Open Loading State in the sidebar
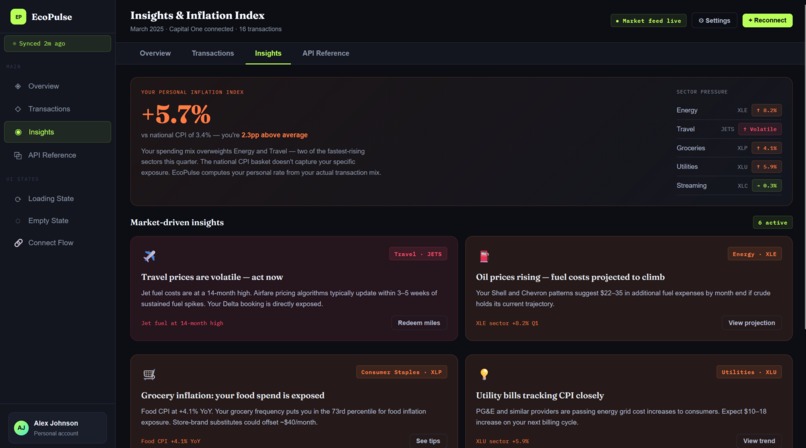The image size is (806, 448). click(58, 199)
